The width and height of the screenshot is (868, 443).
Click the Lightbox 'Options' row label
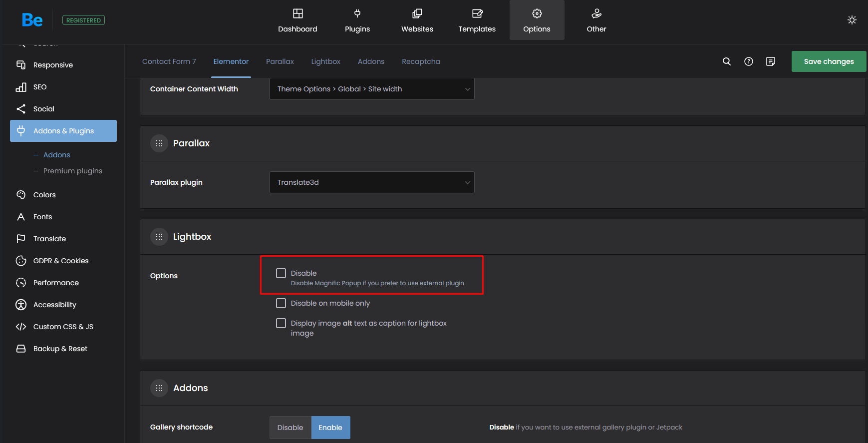coord(164,276)
